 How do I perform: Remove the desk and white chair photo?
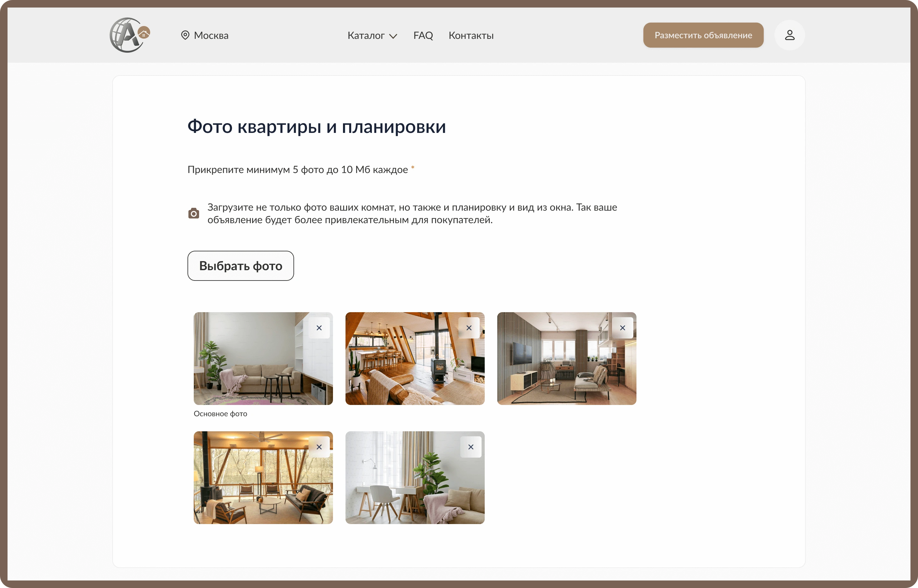471,447
